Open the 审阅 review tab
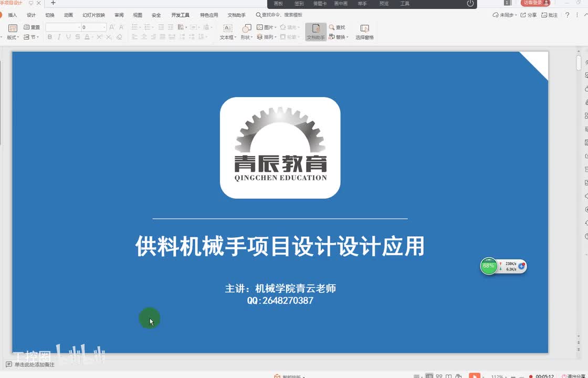The width and height of the screenshot is (588, 378). coord(119,15)
